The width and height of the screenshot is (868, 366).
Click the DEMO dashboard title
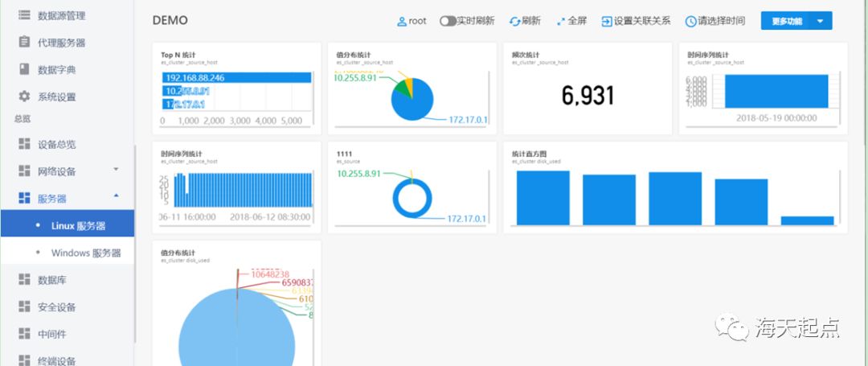click(170, 20)
